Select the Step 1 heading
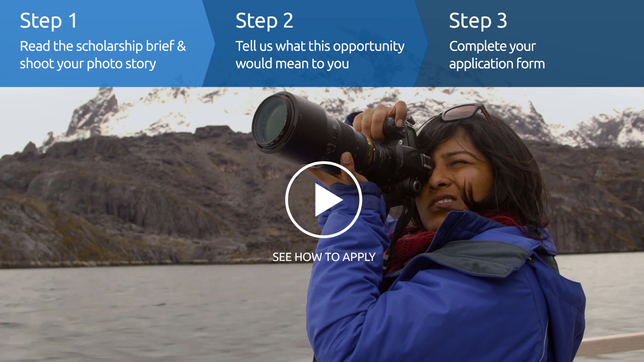The width and height of the screenshot is (644, 362). pos(48,21)
